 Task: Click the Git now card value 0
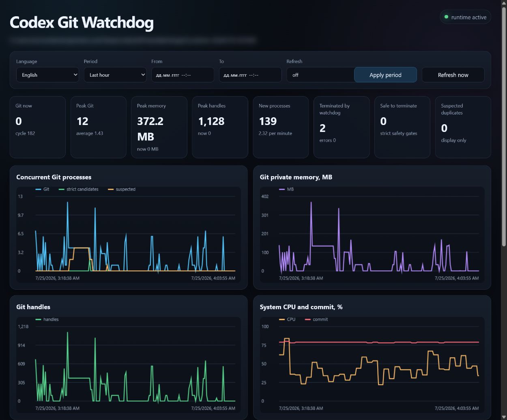click(19, 121)
